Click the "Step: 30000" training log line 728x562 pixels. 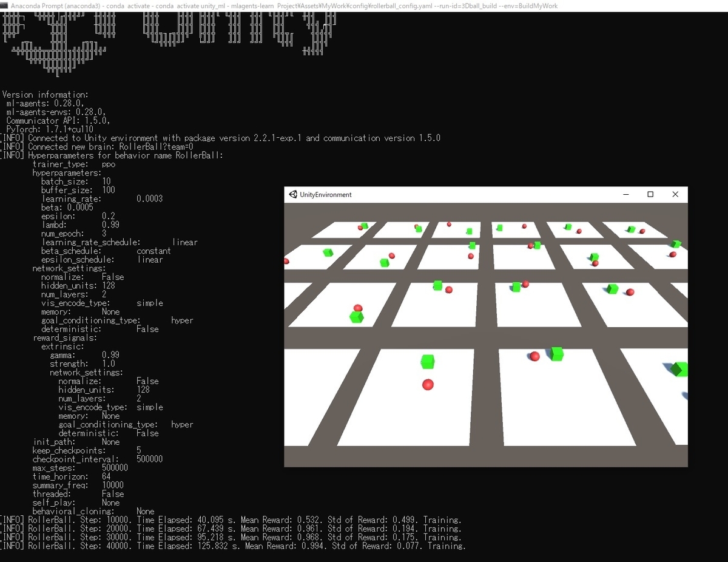(x=231, y=537)
